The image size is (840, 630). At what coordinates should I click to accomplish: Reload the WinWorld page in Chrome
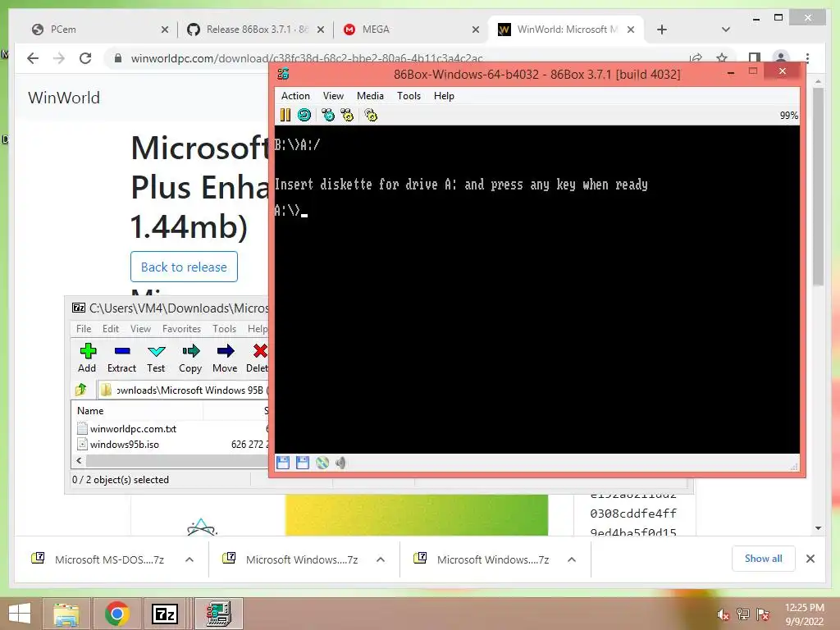[x=85, y=58]
